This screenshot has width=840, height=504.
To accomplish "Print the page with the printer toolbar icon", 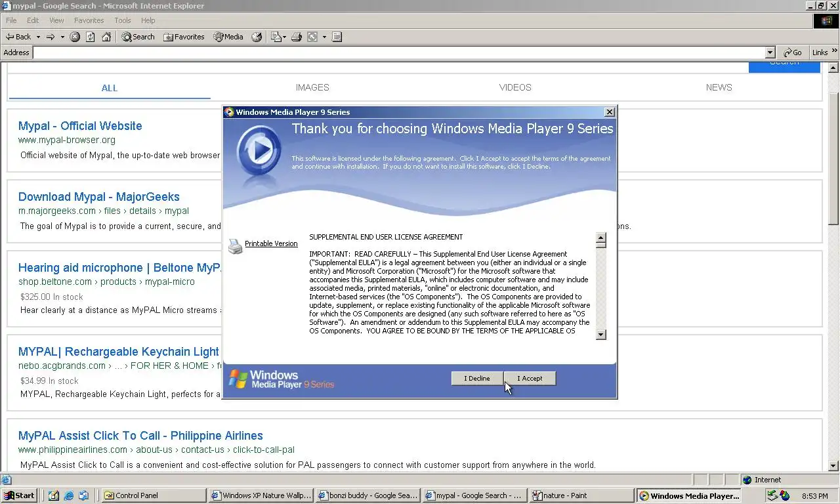I will (296, 37).
